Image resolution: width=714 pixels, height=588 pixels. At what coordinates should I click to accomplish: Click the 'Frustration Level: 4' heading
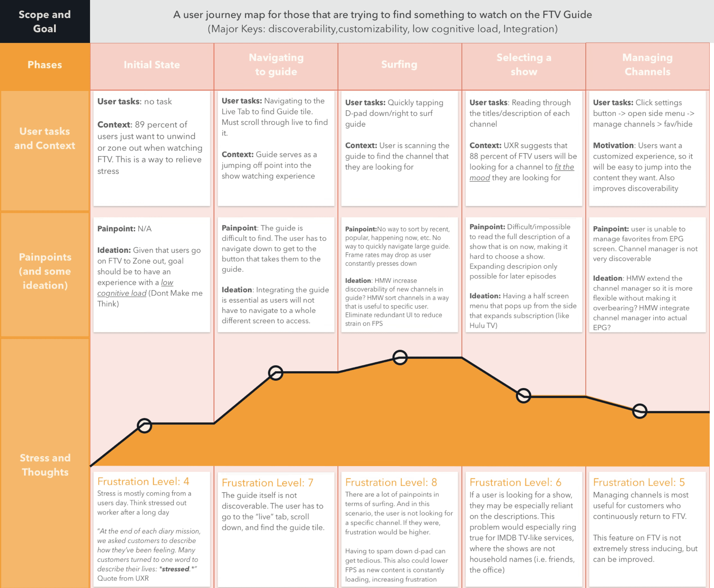coord(143,481)
